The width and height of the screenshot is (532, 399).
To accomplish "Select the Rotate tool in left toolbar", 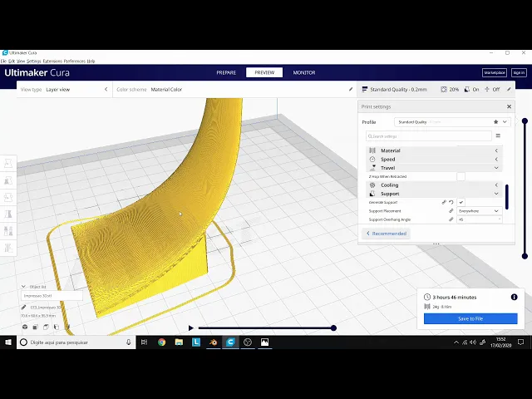I will [8, 198].
